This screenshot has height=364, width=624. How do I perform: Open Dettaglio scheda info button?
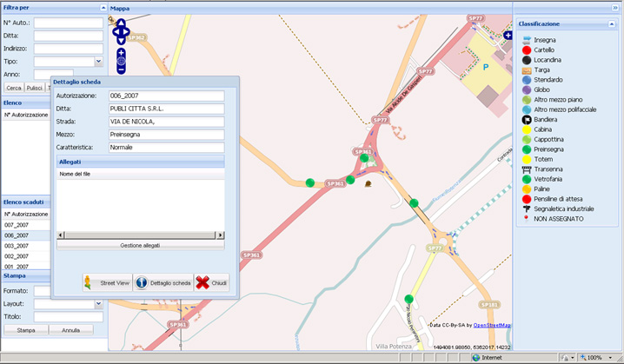[x=163, y=283]
